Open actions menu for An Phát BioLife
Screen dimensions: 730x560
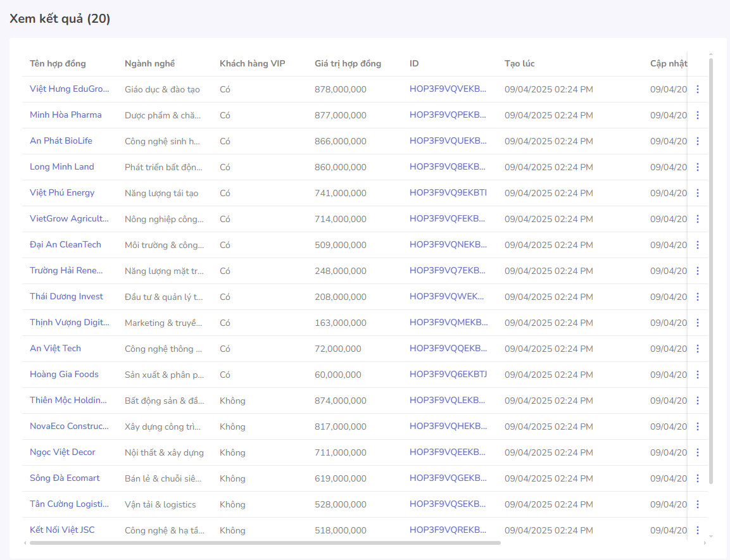(x=698, y=141)
